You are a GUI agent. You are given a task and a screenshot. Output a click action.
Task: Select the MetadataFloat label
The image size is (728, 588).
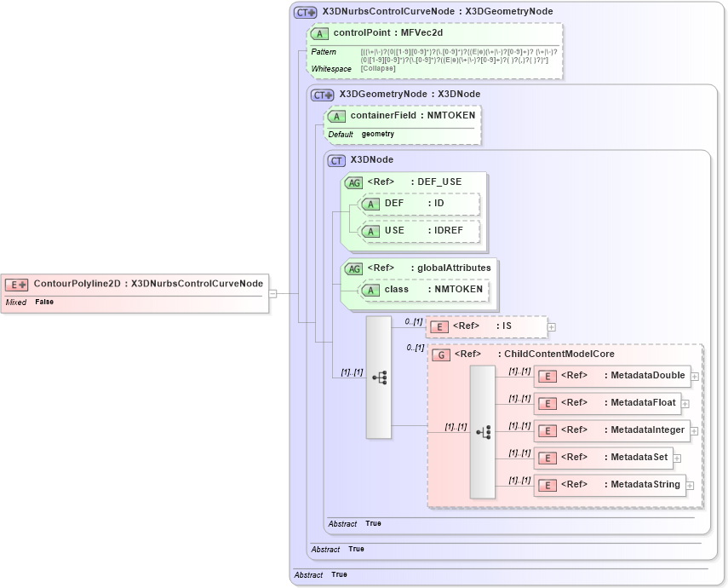coord(618,402)
